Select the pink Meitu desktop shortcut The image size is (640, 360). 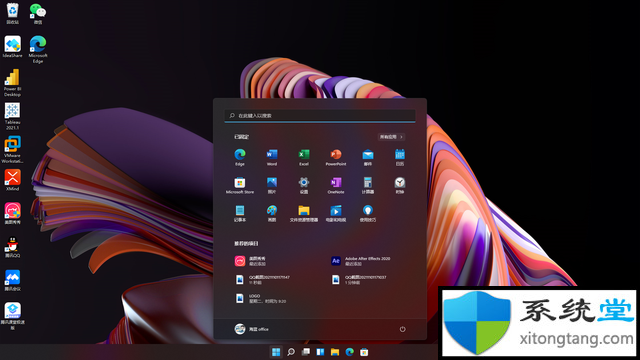click(12, 213)
